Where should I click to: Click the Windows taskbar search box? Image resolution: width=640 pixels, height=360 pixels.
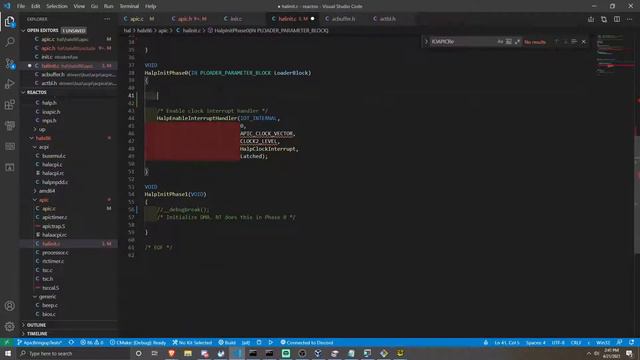pyautogui.click(x=73, y=353)
